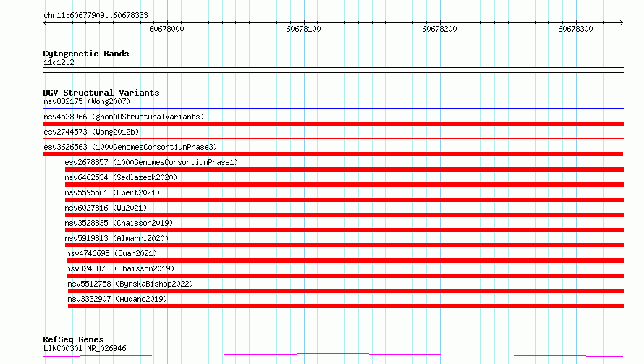Image resolution: width=644 pixels, height=364 pixels.
Task: Click the red bar under nsv6027816
Action: 344,215
